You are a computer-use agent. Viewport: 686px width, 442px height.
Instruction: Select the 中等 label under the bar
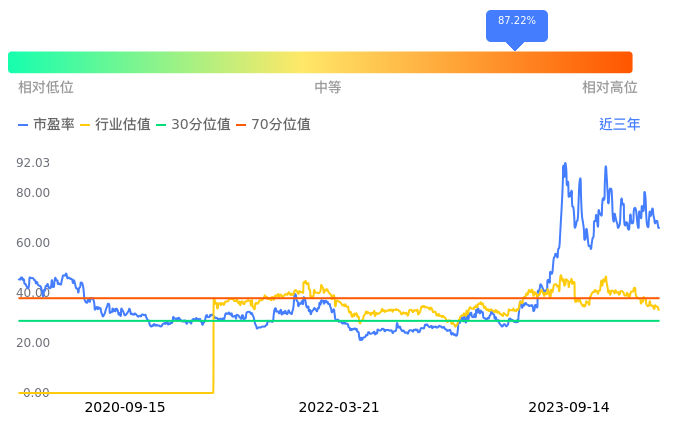tap(328, 88)
